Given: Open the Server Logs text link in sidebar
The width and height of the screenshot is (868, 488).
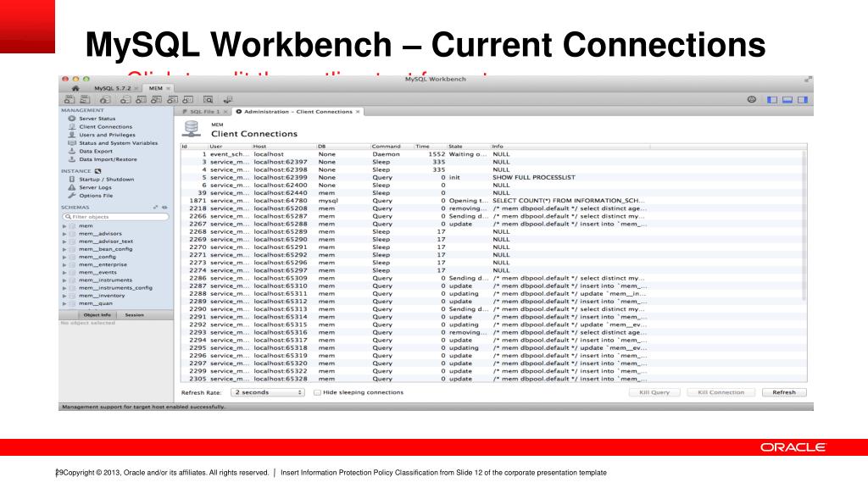Looking at the screenshot, I should point(95,187).
